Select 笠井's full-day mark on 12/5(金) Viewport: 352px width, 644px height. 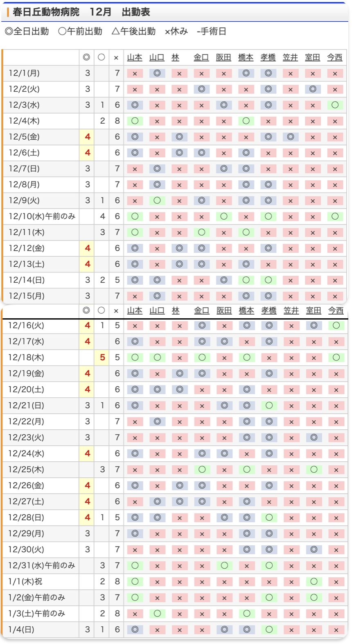click(x=290, y=137)
